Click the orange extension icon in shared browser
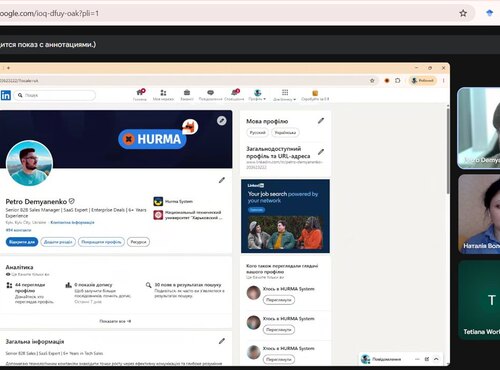Screen dimensions: 500x370 point(387,80)
